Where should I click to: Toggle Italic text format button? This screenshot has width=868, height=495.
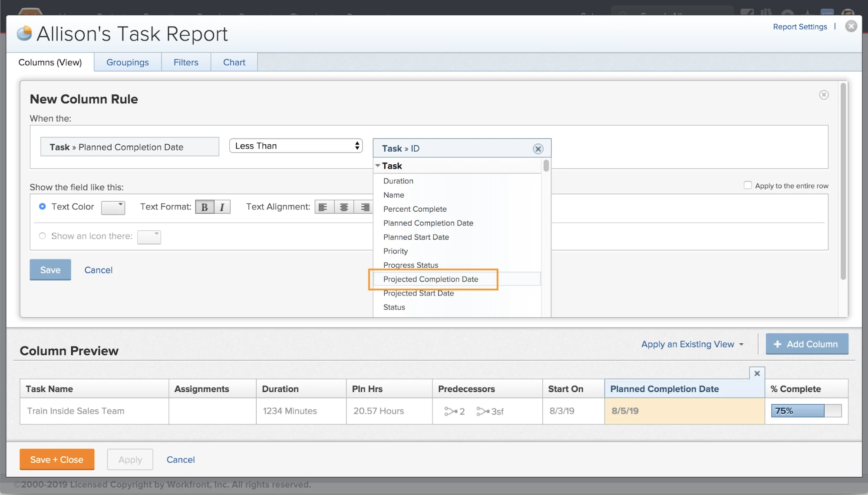click(x=222, y=207)
